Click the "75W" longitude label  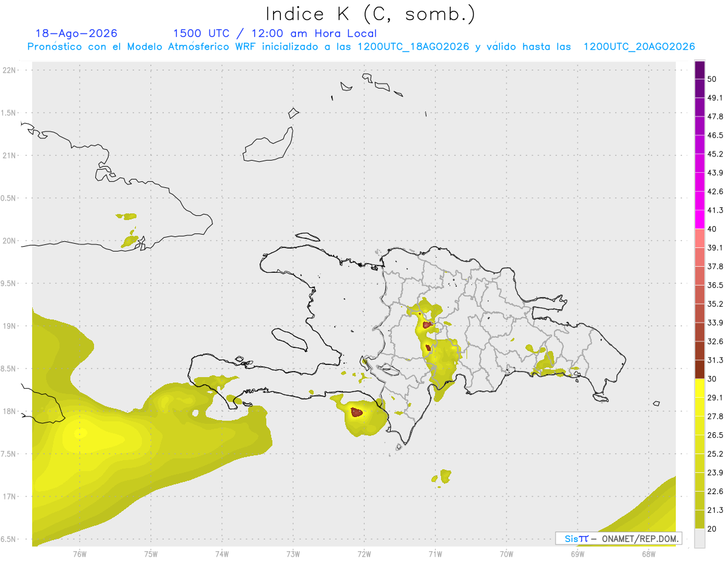pos(151,554)
